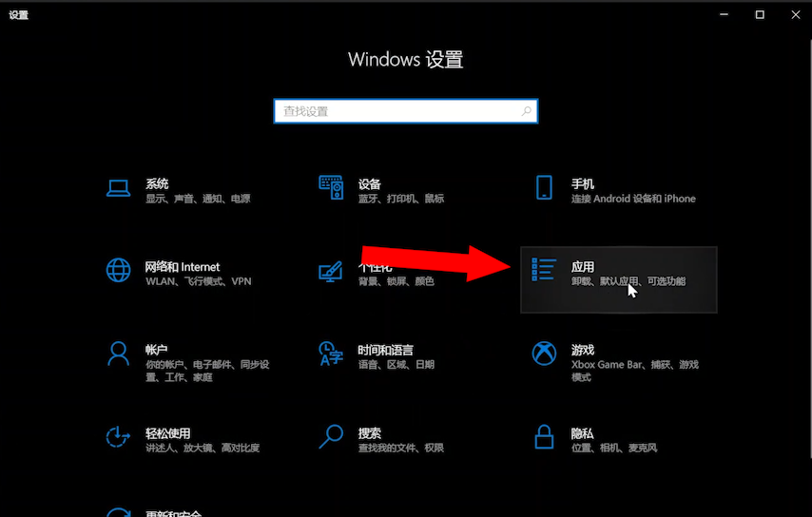Screen dimensions: 812x517
Task: Click 显示、声音、通知、电源 description
Action: (198, 199)
